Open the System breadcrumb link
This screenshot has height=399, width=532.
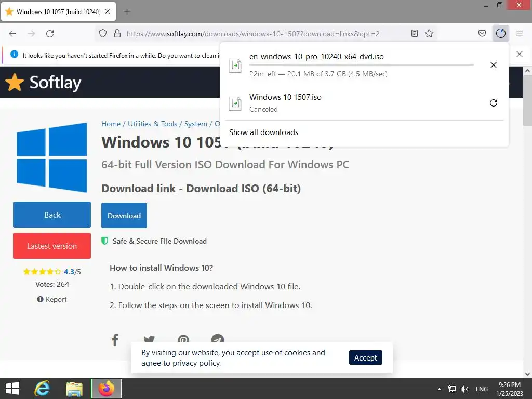coord(195,124)
